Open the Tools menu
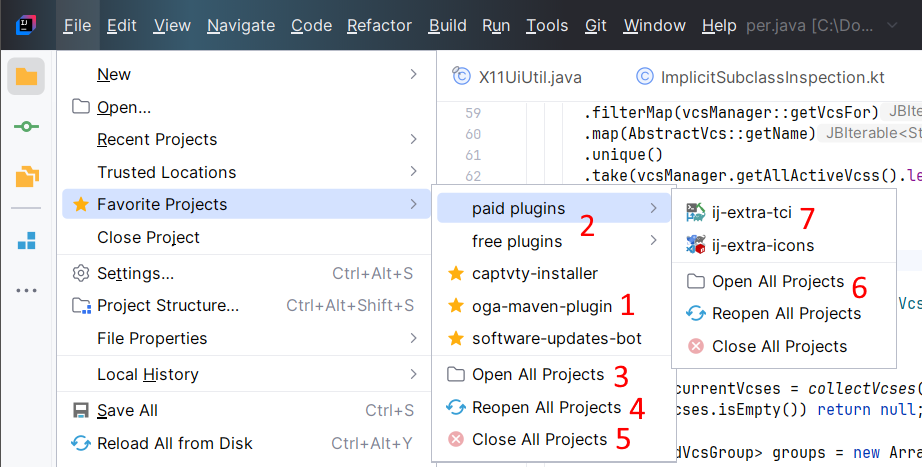 547,25
